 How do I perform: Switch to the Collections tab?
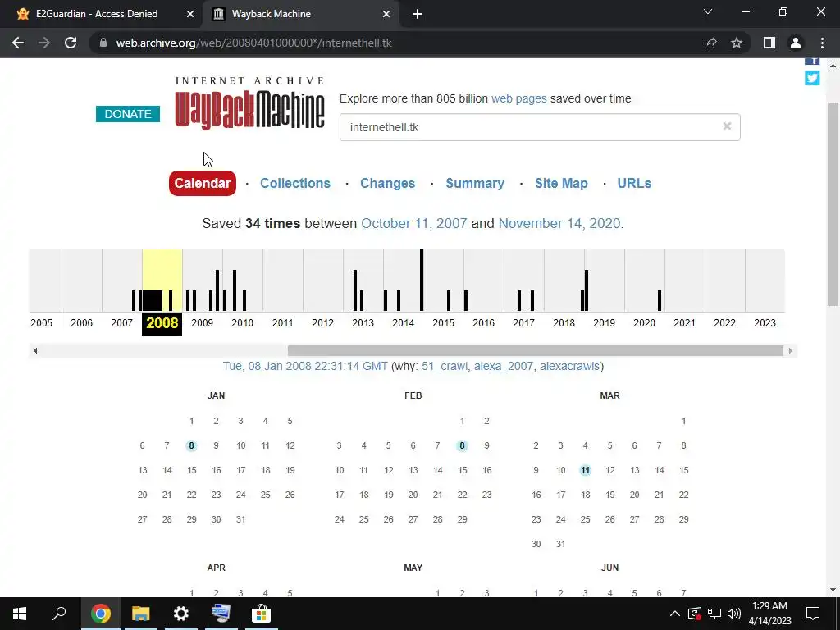[295, 183]
